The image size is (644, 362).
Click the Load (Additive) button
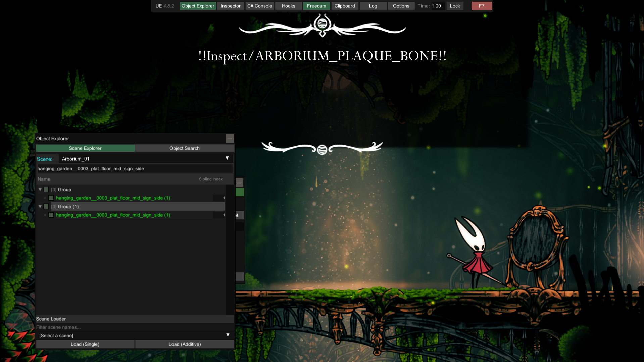(185, 344)
